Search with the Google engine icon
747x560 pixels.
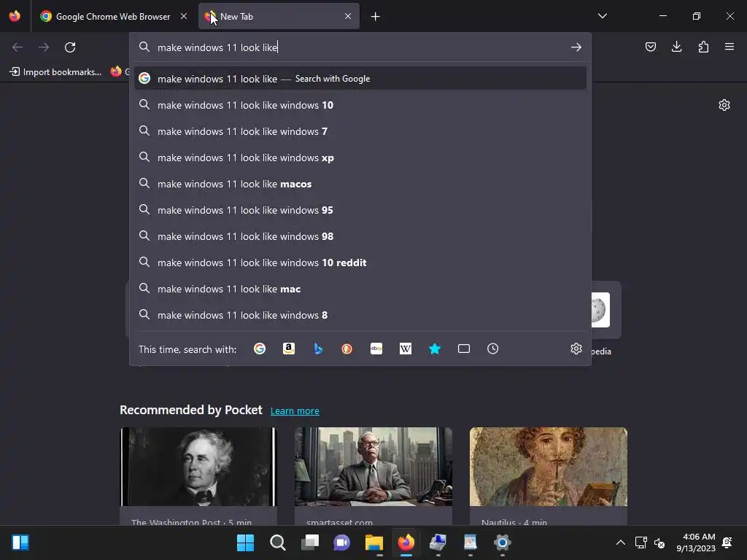pyautogui.click(x=260, y=349)
